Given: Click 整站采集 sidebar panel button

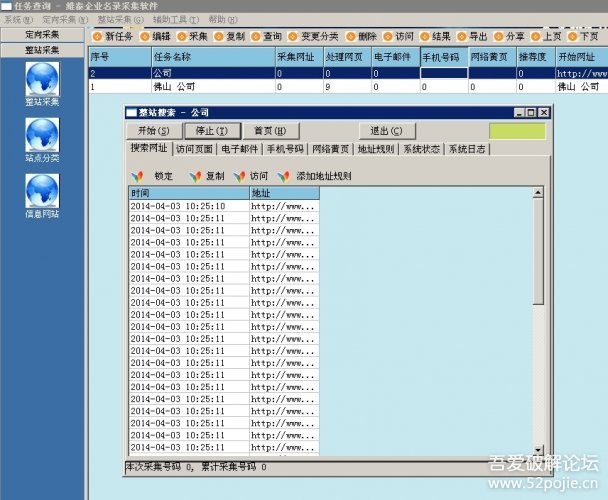Looking at the screenshot, I should 42,50.
